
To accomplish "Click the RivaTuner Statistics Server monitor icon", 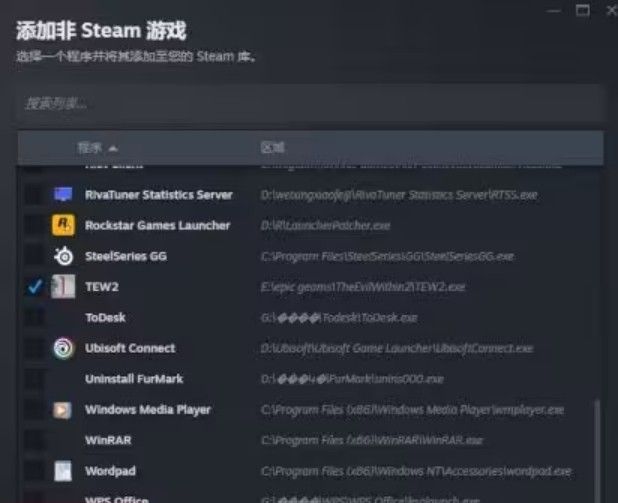I will pyautogui.click(x=63, y=194).
